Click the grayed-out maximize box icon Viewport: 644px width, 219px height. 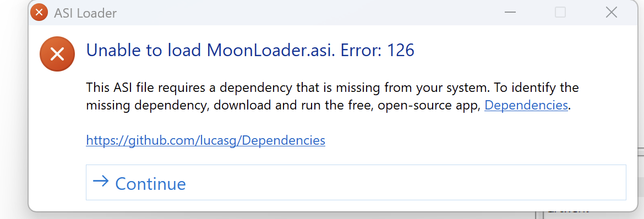tap(560, 13)
